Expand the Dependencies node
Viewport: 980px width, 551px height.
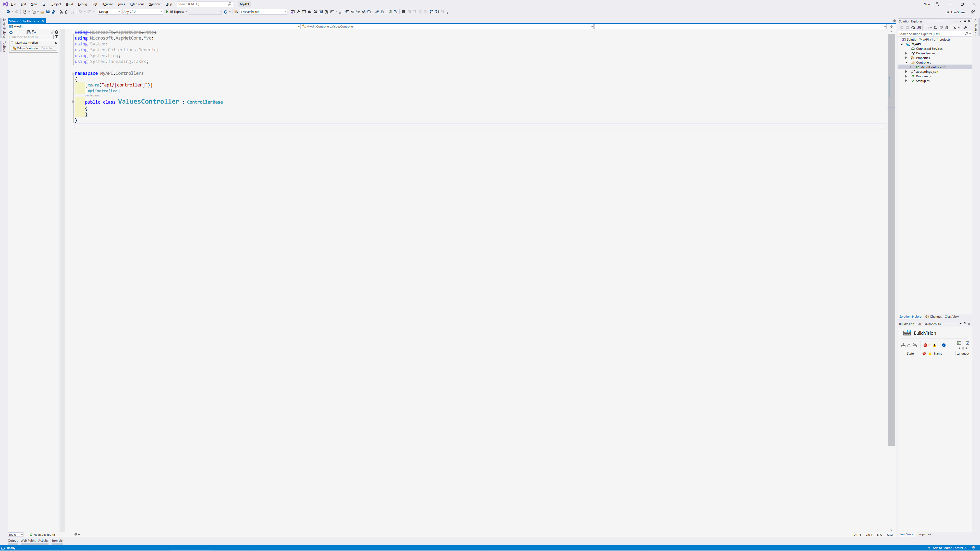pyautogui.click(x=906, y=53)
